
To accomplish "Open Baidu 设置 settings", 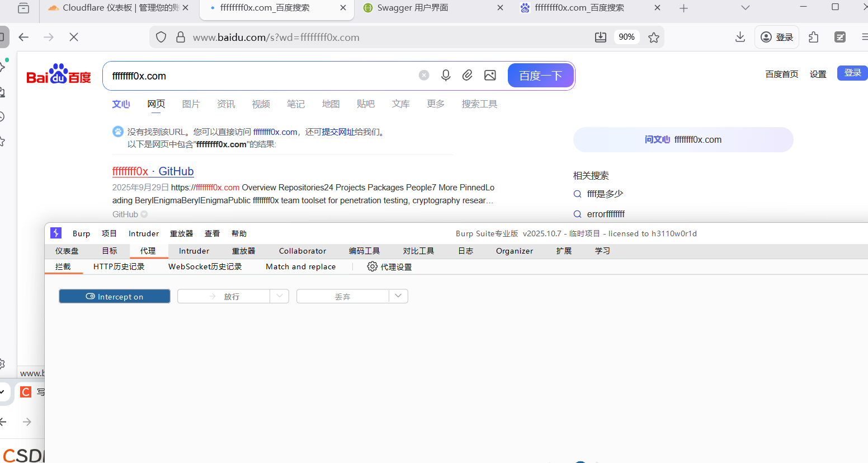I will point(818,74).
